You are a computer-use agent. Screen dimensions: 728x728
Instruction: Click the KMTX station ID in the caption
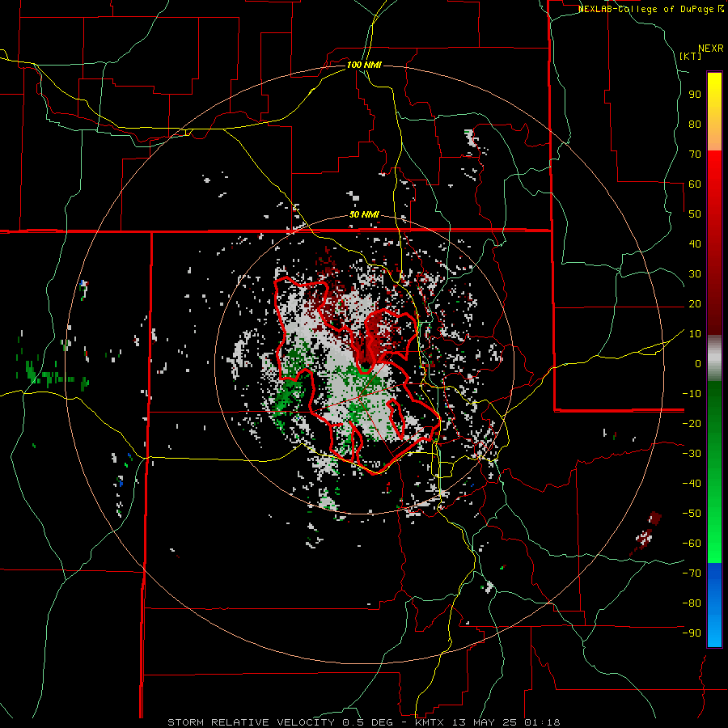pos(430,722)
